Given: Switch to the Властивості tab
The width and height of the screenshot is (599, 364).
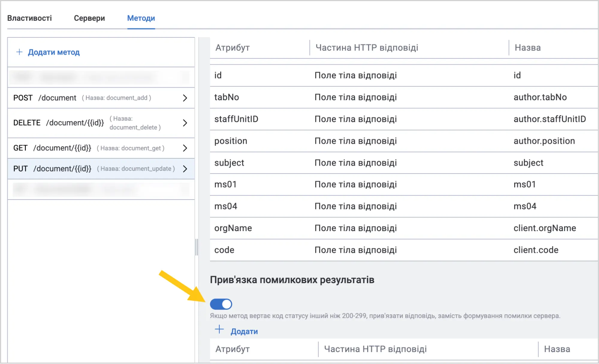Looking at the screenshot, I should (x=29, y=18).
